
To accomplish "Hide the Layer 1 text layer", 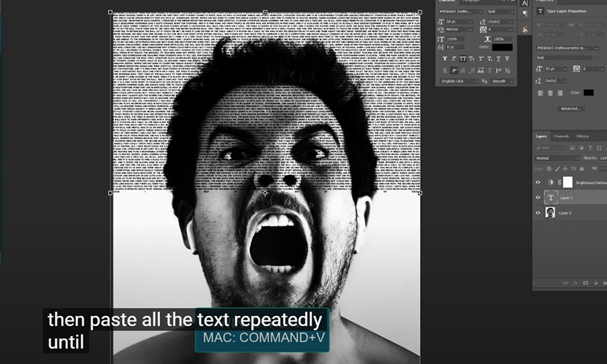I will [x=538, y=198].
